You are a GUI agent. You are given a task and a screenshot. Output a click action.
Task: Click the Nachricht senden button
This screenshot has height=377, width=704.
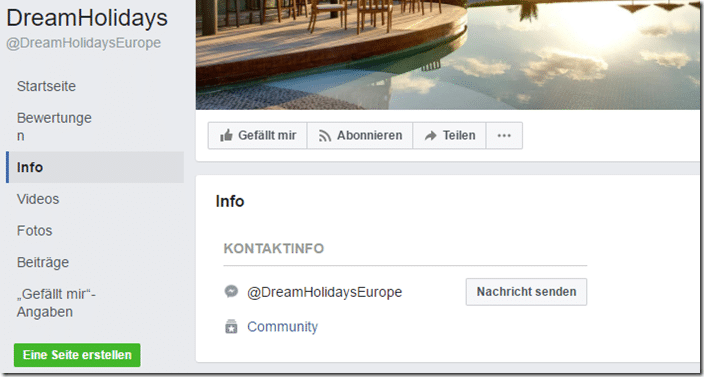tap(526, 292)
